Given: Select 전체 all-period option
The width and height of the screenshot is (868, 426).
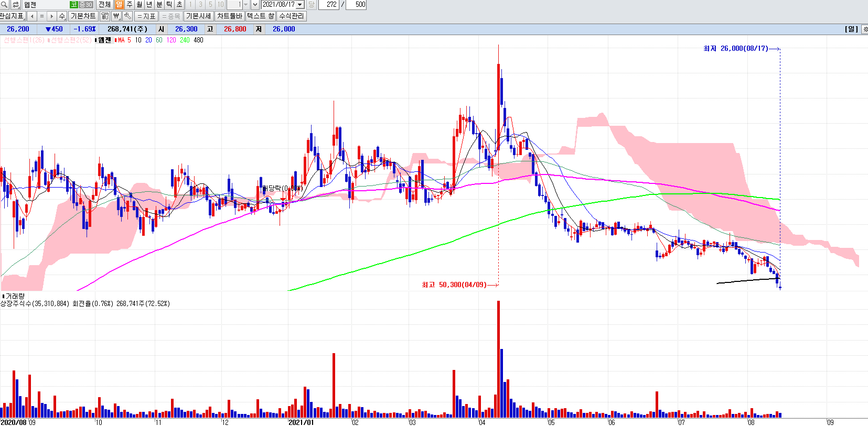Looking at the screenshot, I should [x=105, y=4].
